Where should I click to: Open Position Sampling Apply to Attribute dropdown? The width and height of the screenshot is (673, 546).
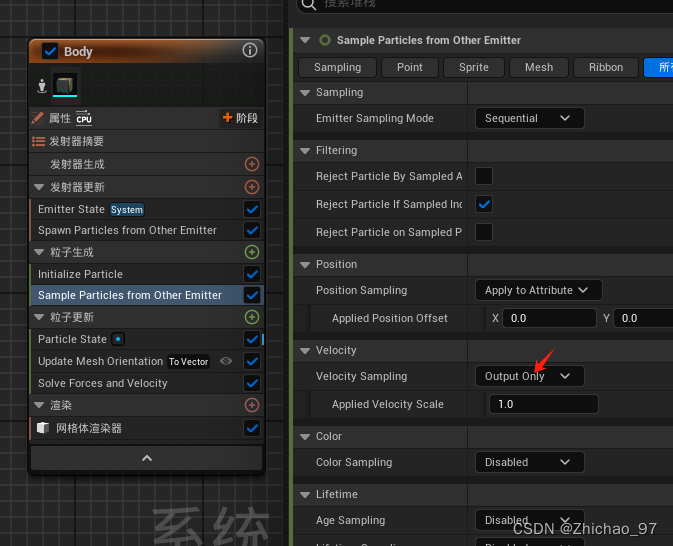538,290
